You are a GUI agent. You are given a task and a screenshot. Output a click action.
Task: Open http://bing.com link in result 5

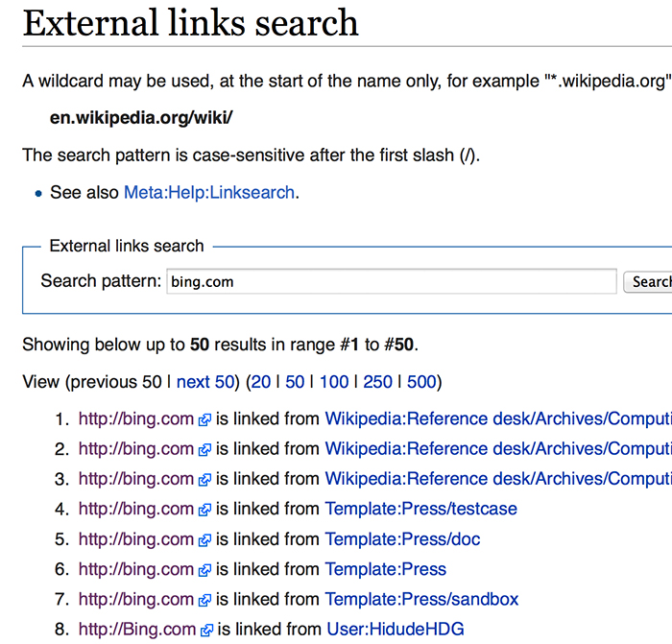tap(136, 539)
